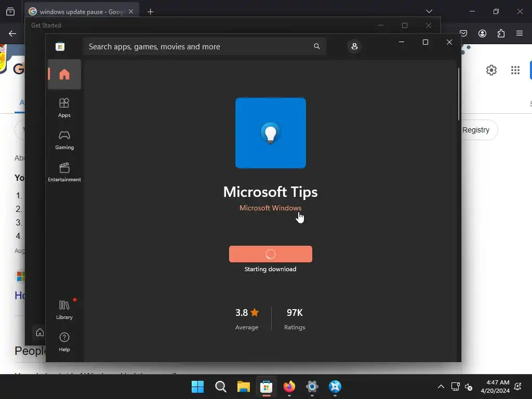The height and width of the screenshot is (399, 532).
Task: Open the Store account profile icon
Action: pos(354,46)
